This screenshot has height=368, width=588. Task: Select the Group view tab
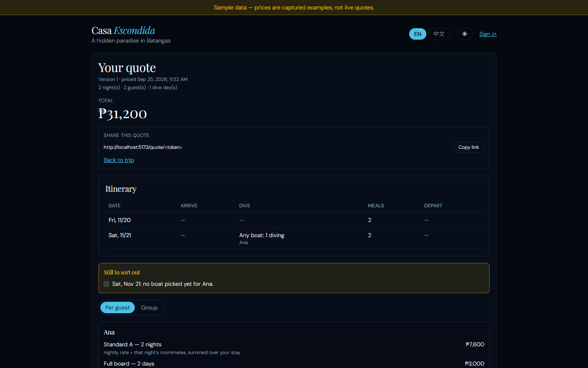tap(149, 307)
